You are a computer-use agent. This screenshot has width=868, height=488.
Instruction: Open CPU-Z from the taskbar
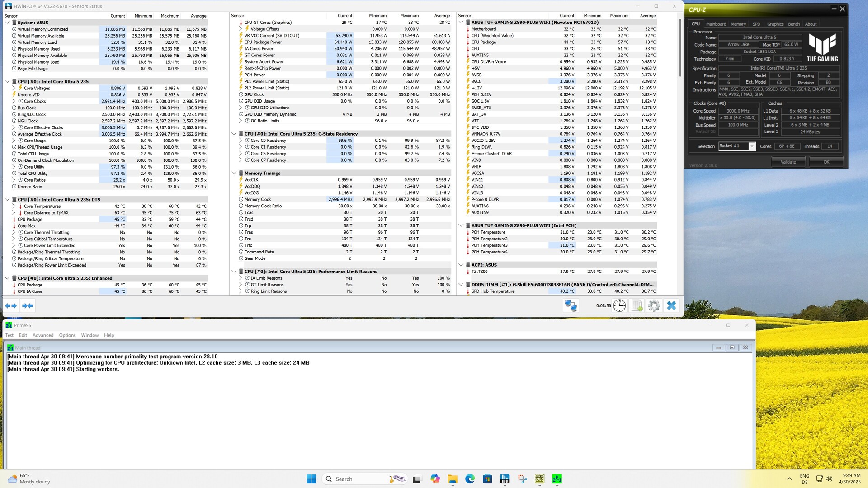[x=539, y=479]
